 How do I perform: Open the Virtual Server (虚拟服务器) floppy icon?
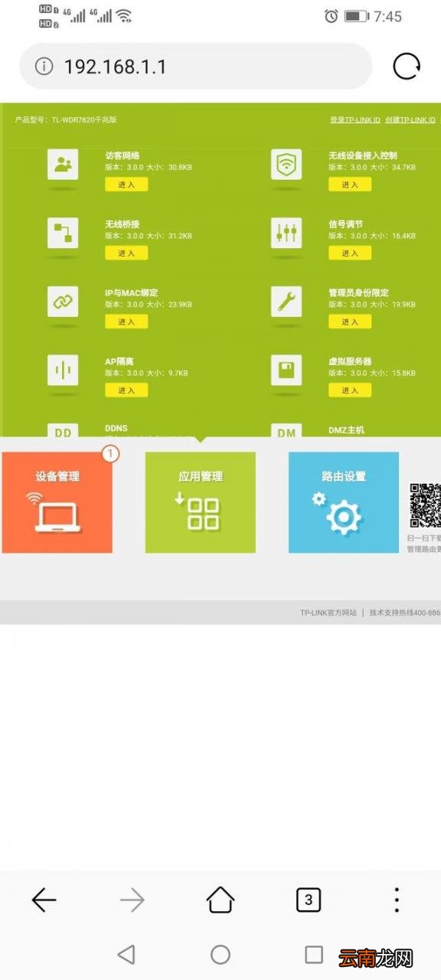coord(286,370)
